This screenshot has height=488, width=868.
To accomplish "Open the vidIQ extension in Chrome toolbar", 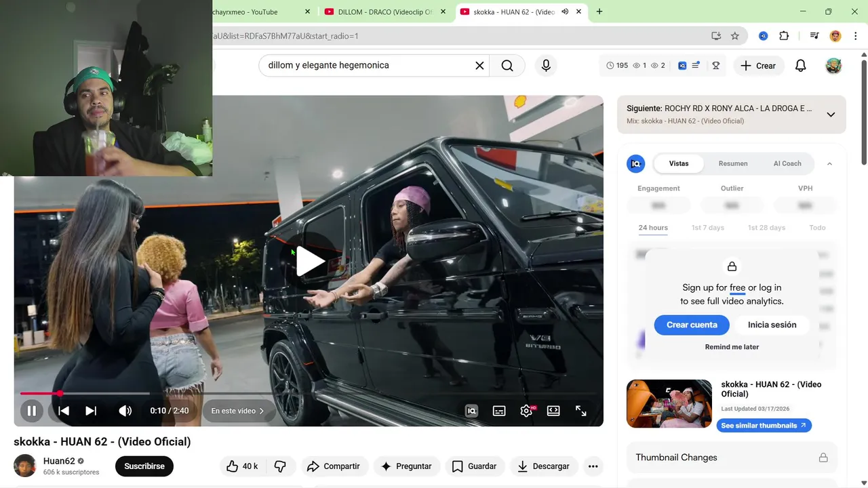I will [764, 36].
